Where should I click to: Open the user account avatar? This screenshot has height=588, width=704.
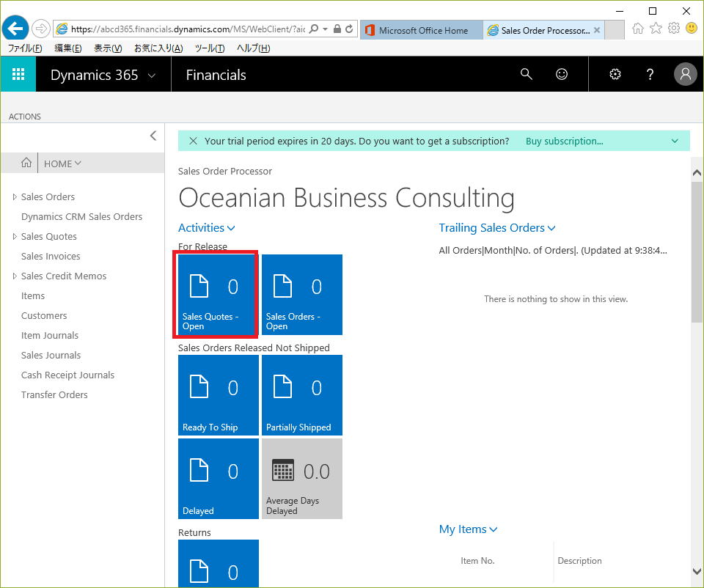click(x=685, y=74)
